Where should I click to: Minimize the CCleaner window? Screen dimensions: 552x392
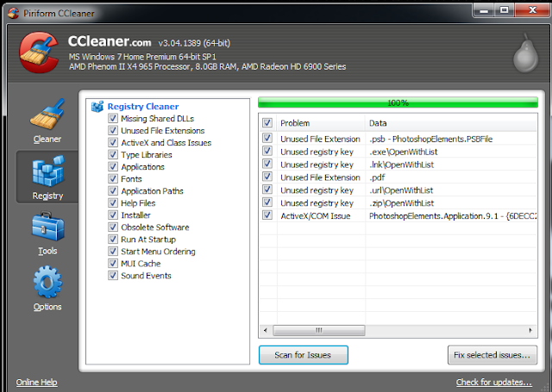(484, 10)
